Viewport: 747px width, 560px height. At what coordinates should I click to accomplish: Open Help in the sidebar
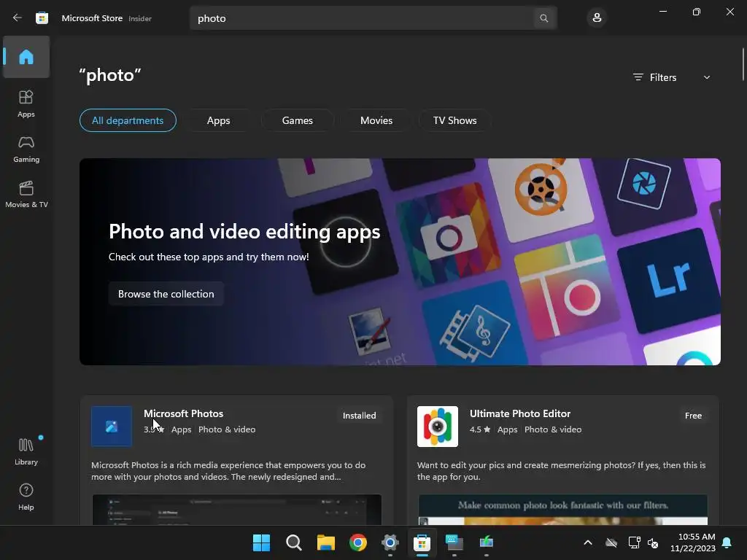(26, 497)
